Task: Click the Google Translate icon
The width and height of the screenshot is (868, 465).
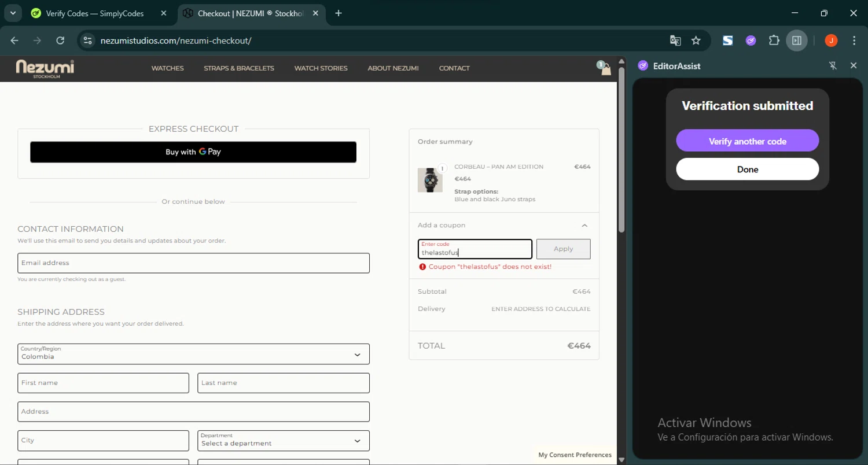Action: coord(675,40)
